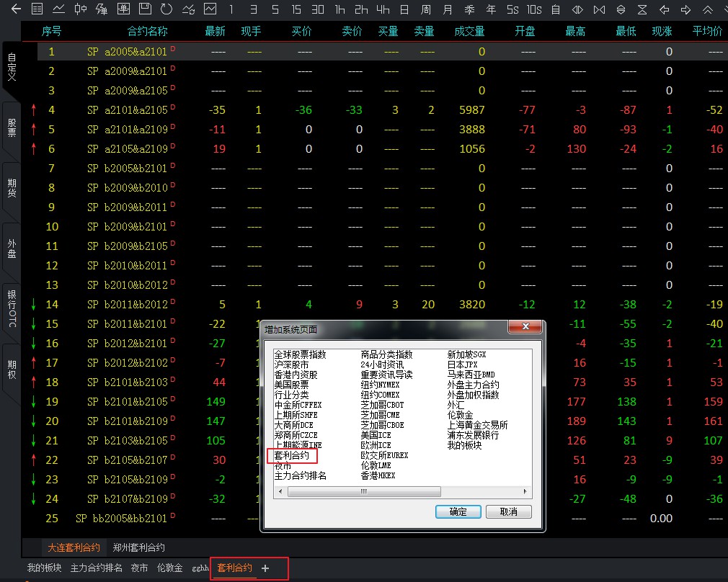The image size is (728, 582).
Task: Select the 15-minute period button
Action: pyautogui.click(x=296, y=9)
